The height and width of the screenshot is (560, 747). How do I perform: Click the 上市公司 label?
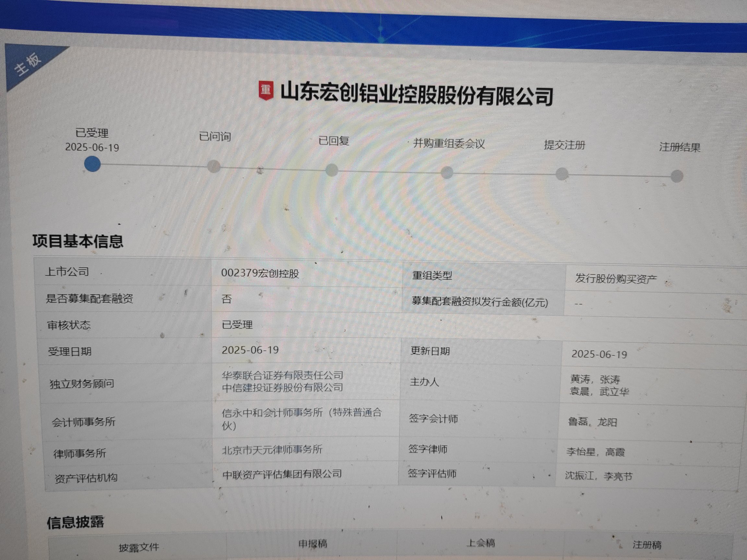click(67, 272)
